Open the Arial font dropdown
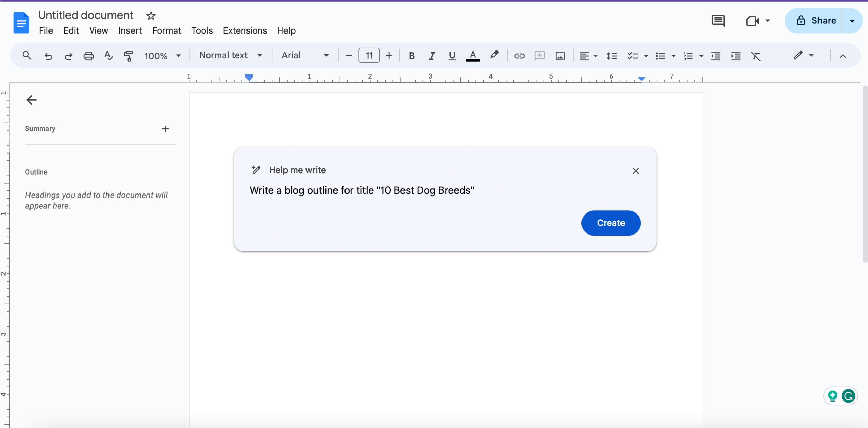 305,55
